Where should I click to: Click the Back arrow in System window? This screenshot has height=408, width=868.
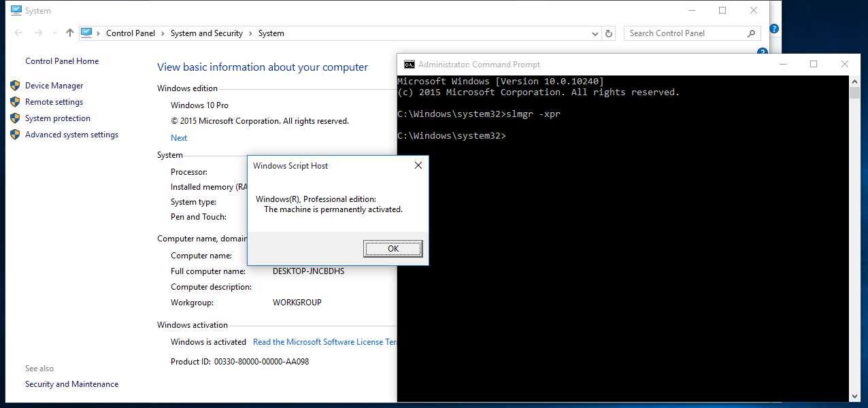tap(19, 33)
